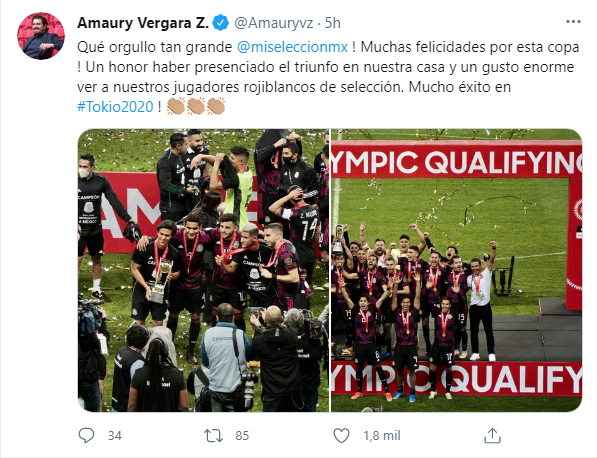Click the retweet arrows icon
This screenshot has height=458, width=597.
pyautogui.click(x=213, y=436)
